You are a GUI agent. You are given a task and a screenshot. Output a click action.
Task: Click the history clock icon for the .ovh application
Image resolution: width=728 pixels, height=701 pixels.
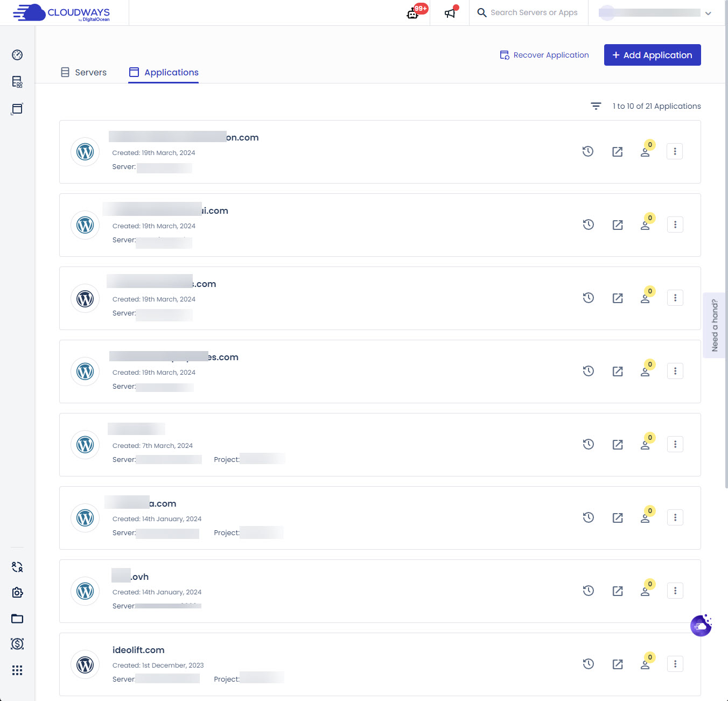(x=589, y=591)
